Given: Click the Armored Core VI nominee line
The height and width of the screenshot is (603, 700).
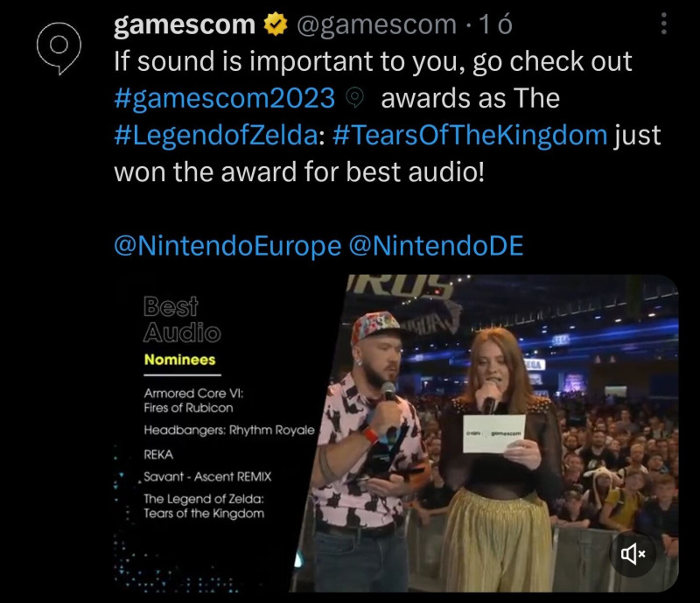Looking at the screenshot, I should (193, 401).
